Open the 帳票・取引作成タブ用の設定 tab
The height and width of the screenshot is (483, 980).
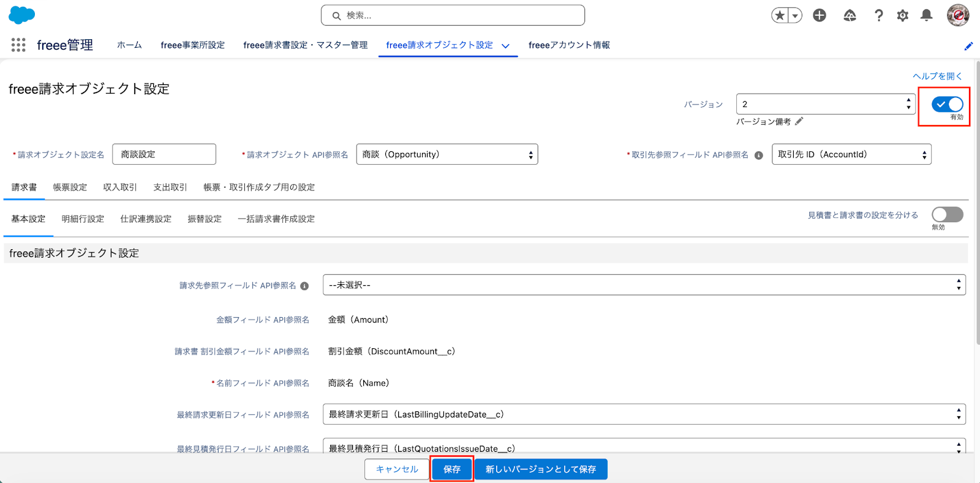pyautogui.click(x=259, y=187)
